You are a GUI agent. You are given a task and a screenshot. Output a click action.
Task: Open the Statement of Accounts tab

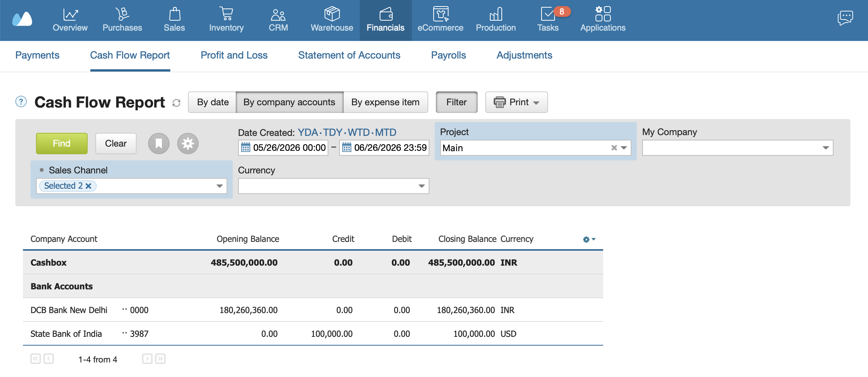click(x=349, y=55)
